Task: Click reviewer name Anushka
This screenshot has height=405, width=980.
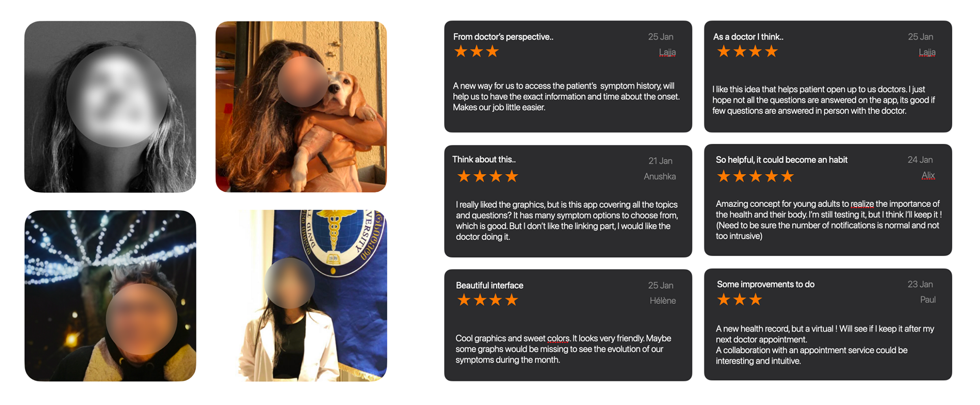Action: tap(659, 176)
